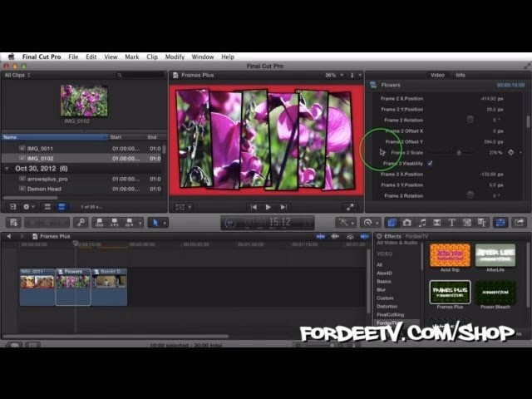This screenshot has height=399, width=532.
Task: Open the viewer zoom 36% dropdown
Action: [334, 76]
